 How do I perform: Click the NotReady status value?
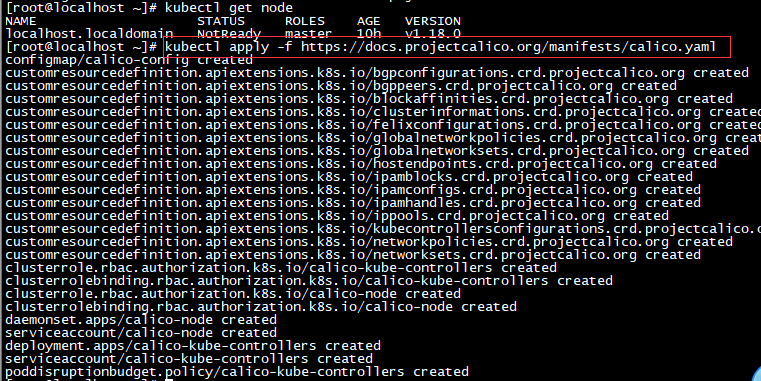229,34
